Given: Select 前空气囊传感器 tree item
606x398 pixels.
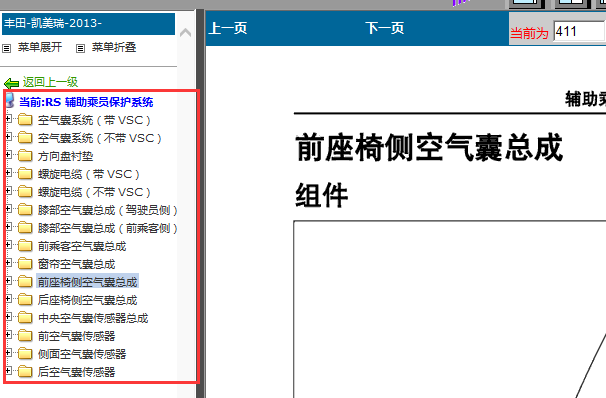Looking at the screenshot, I should (77, 336).
